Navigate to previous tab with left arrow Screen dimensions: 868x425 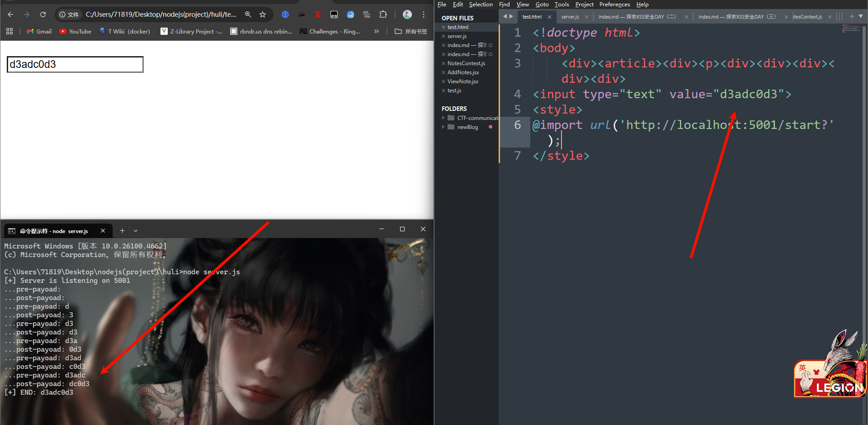coord(505,16)
